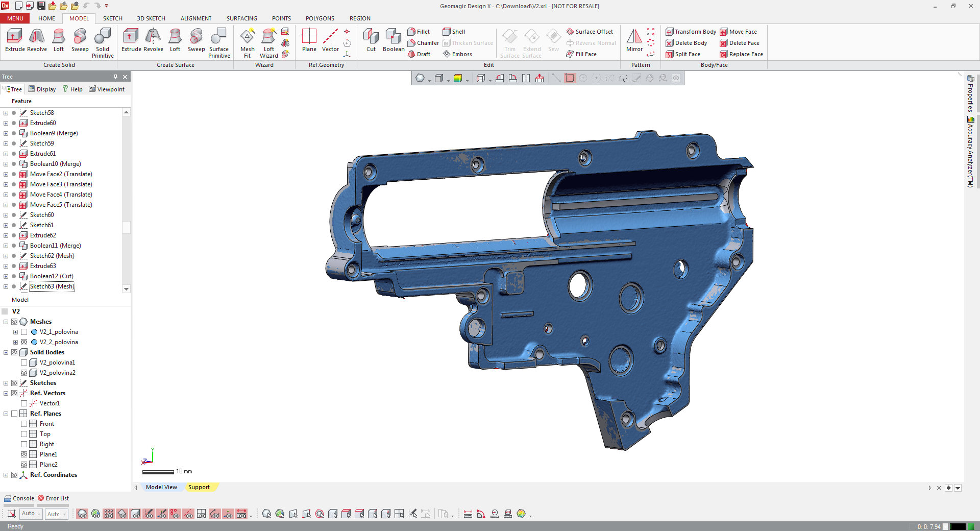
Task: Switch to the SKETCH ribbon tab
Action: click(112, 18)
